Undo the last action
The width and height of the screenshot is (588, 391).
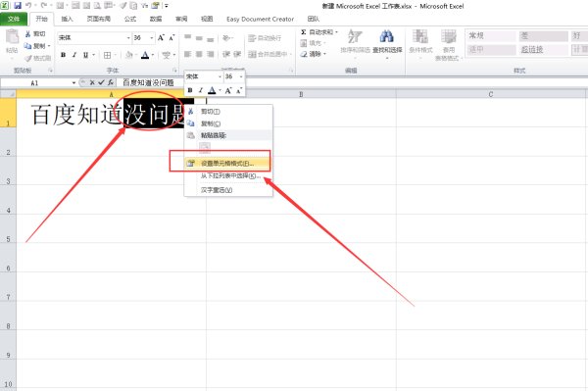tap(28, 6)
